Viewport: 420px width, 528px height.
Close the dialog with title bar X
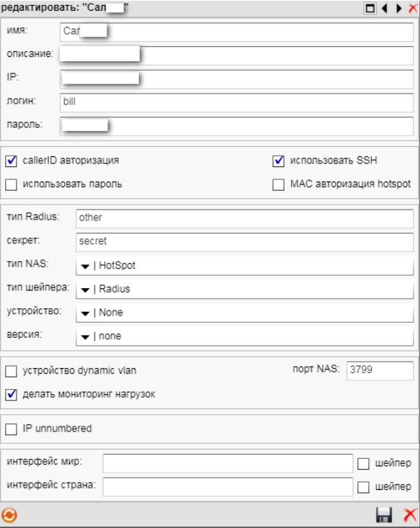(413, 8)
